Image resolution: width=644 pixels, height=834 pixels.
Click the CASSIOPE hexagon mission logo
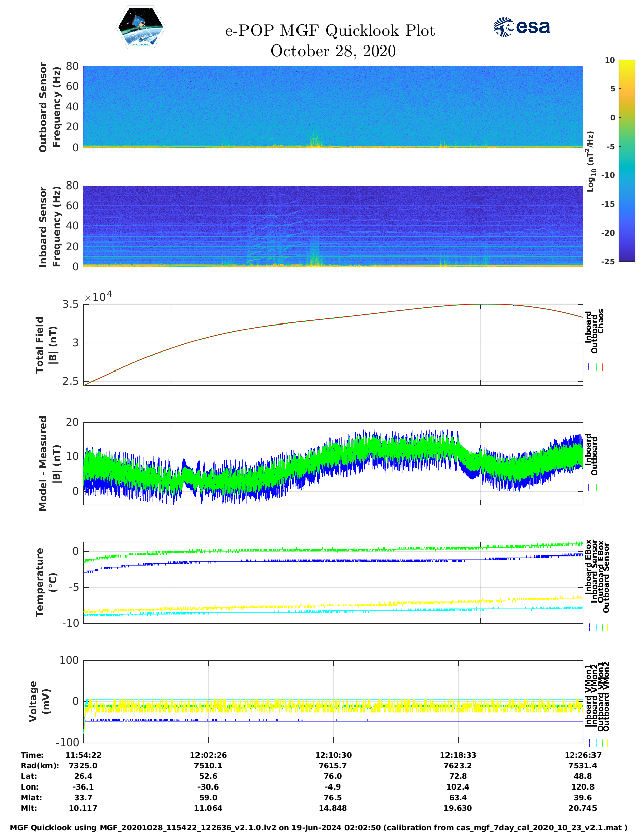tap(140, 28)
